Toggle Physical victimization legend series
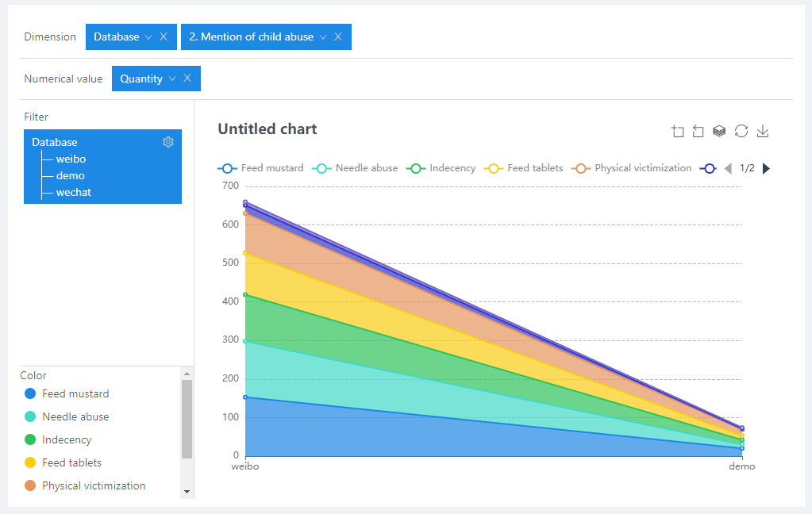The height and width of the screenshot is (514, 812). (x=633, y=168)
